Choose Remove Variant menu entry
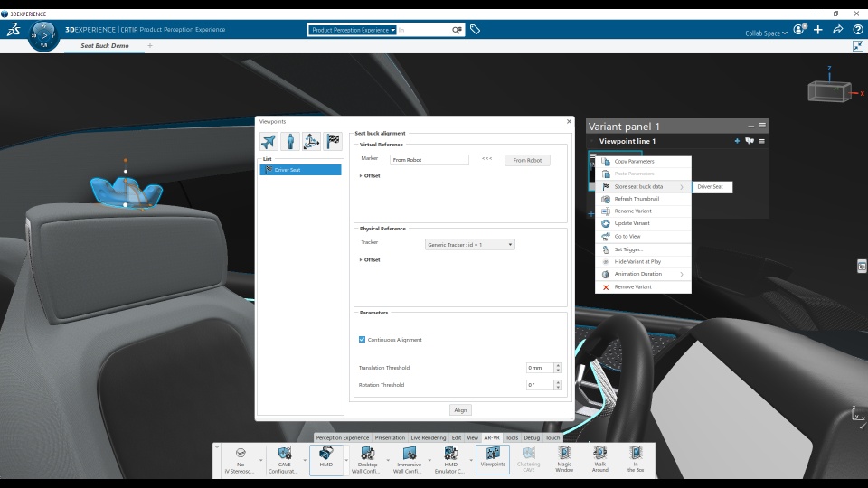The image size is (868, 488). (x=643, y=287)
